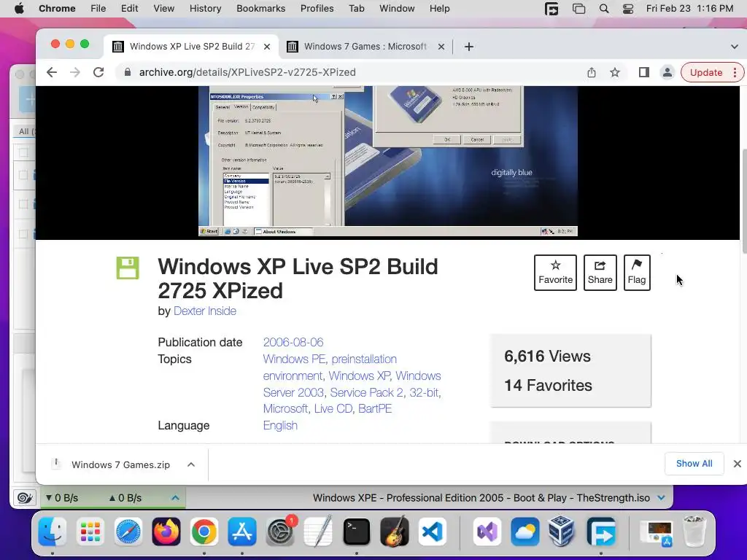Click Show All downloads
The image size is (747, 560).
click(x=694, y=464)
